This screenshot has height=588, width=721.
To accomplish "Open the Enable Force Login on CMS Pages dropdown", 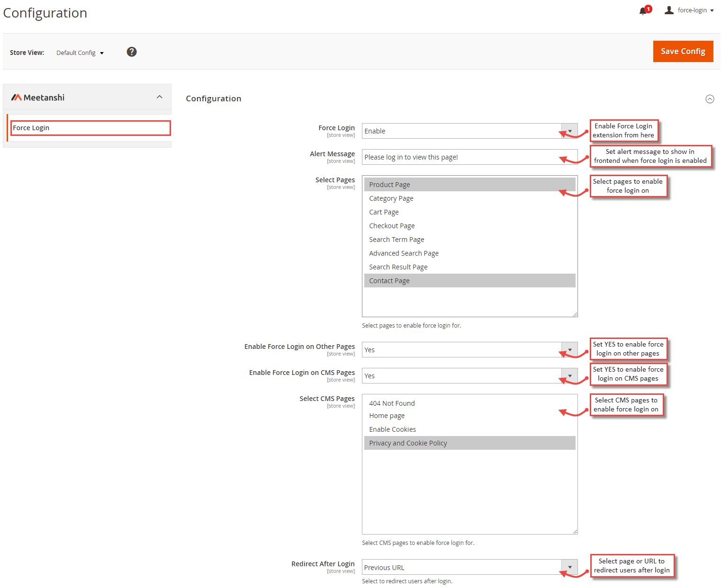I will [569, 375].
